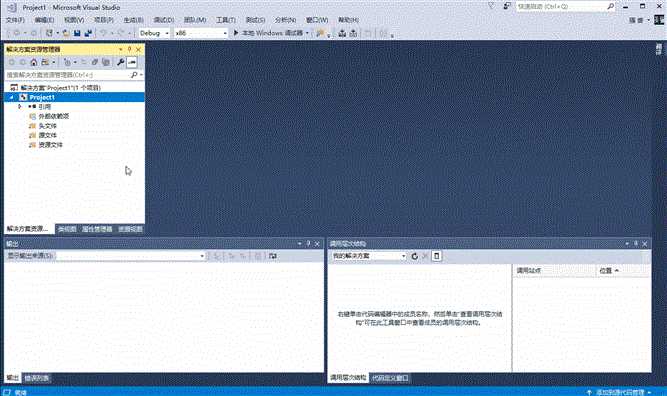The height and width of the screenshot is (396, 667).
Task: Click the Undo arrow icon
Action: (103, 33)
